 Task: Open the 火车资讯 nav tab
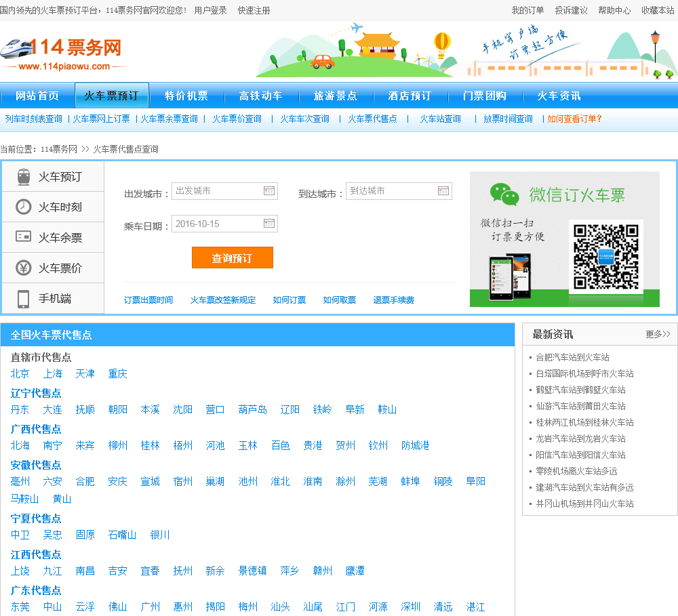tap(559, 96)
